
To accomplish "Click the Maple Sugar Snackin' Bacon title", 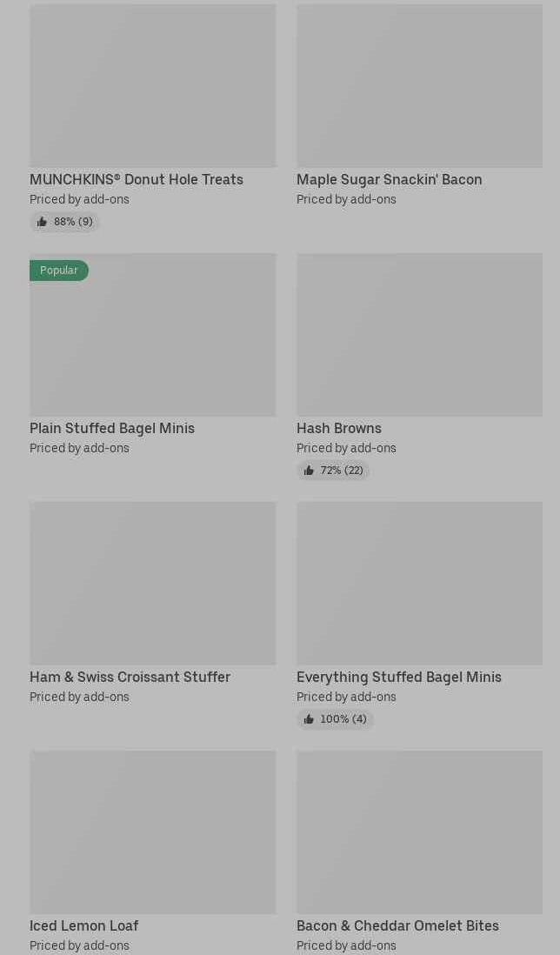I will point(389,179).
